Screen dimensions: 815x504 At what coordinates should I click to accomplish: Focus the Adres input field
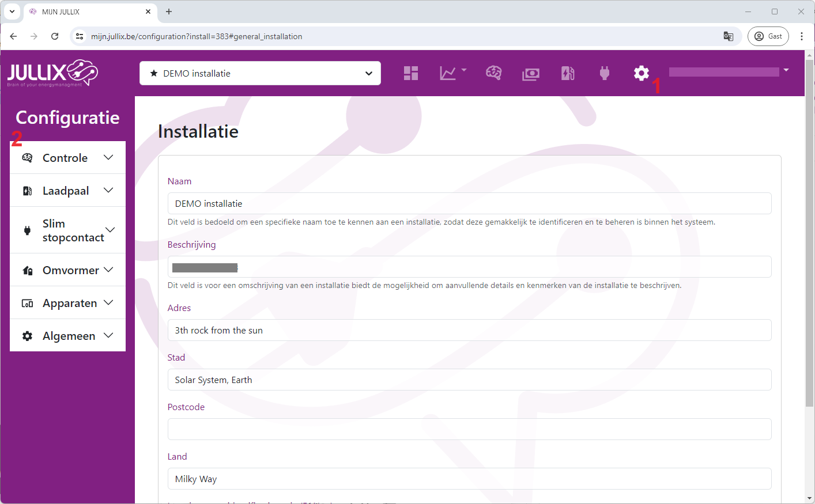tap(469, 330)
